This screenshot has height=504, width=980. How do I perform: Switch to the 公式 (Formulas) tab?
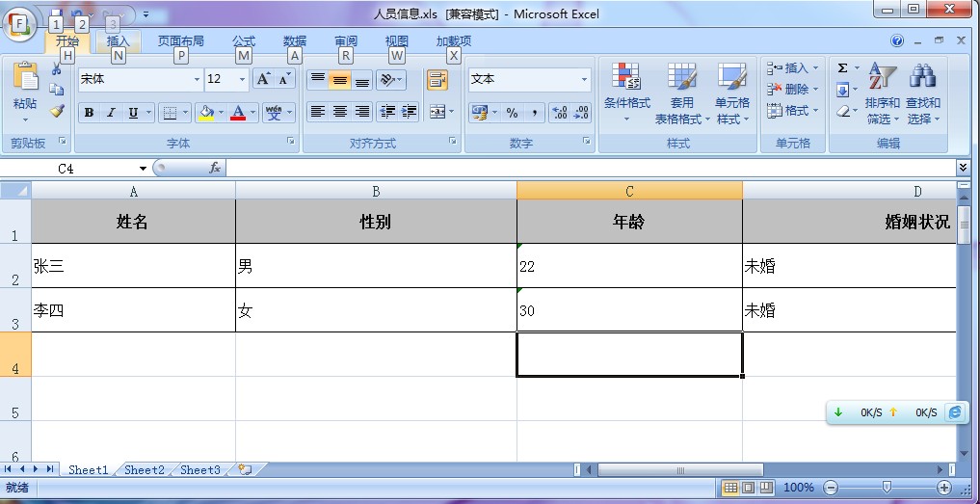pyautogui.click(x=244, y=41)
